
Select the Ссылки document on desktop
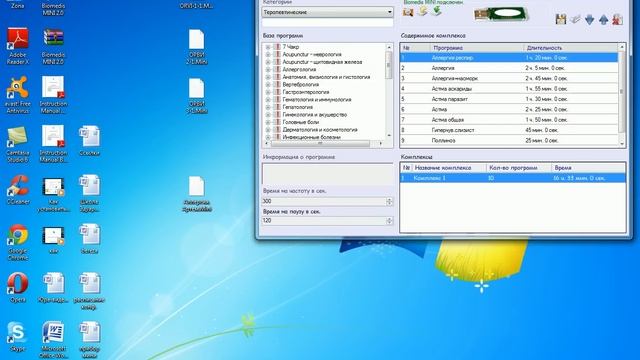(89, 140)
